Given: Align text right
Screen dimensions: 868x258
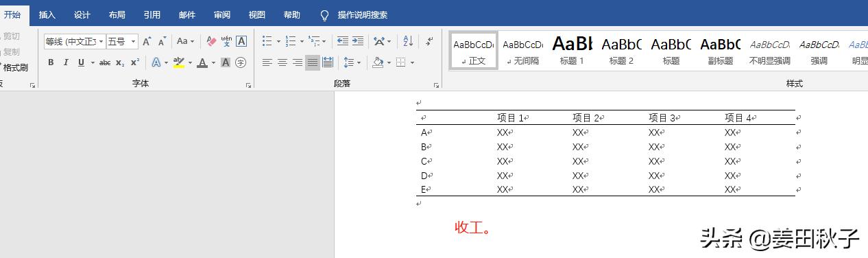Looking at the screenshot, I should coord(298,62).
